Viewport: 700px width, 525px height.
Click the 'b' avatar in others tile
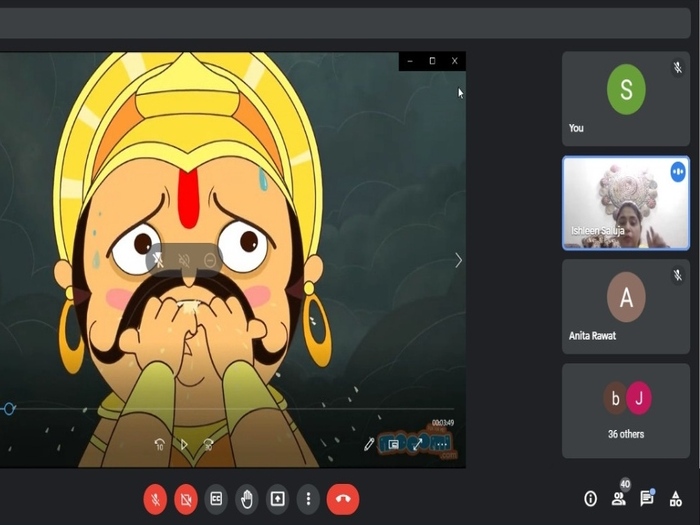[615, 398]
